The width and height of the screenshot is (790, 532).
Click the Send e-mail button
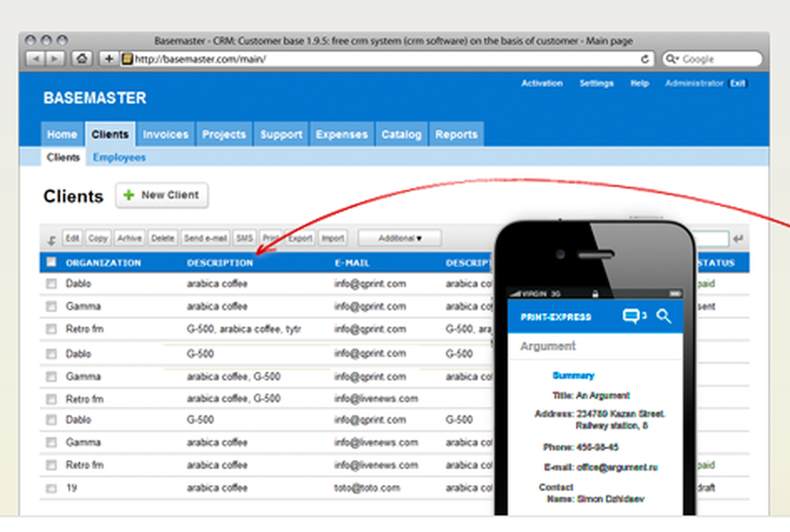pyautogui.click(x=205, y=238)
